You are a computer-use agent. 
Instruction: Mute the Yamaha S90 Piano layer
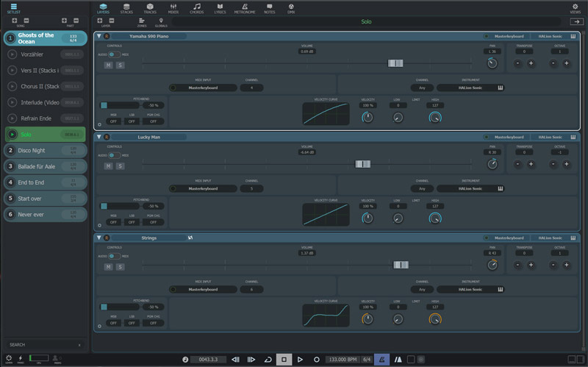(x=108, y=65)
